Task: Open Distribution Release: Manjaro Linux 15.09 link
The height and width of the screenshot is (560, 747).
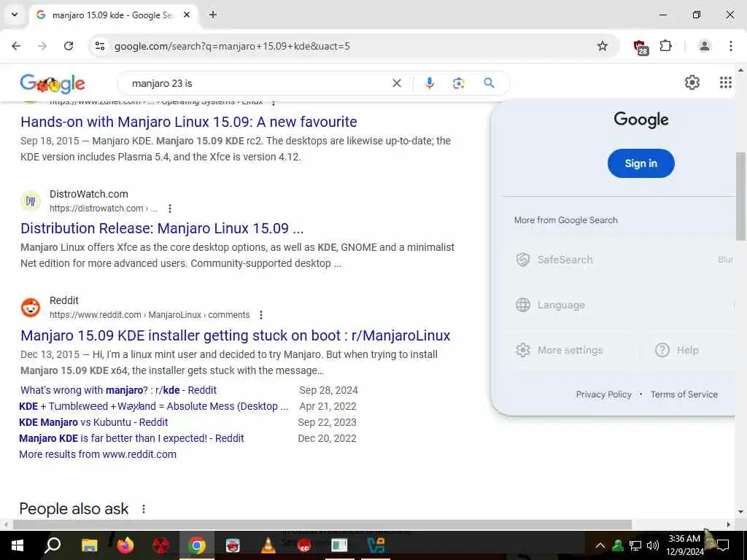Action: 162,228
